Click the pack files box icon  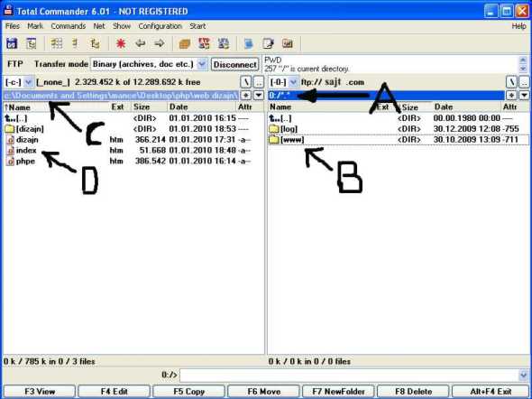coord(185,43)
